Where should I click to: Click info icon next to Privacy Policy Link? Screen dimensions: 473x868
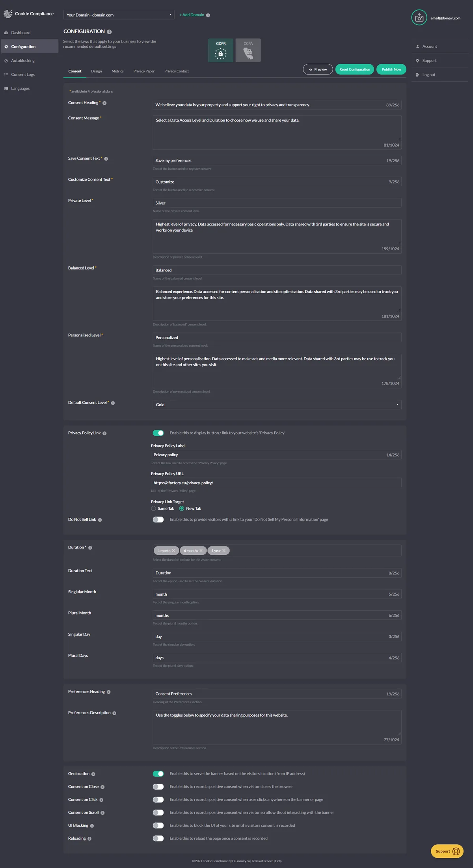[104, 433]
